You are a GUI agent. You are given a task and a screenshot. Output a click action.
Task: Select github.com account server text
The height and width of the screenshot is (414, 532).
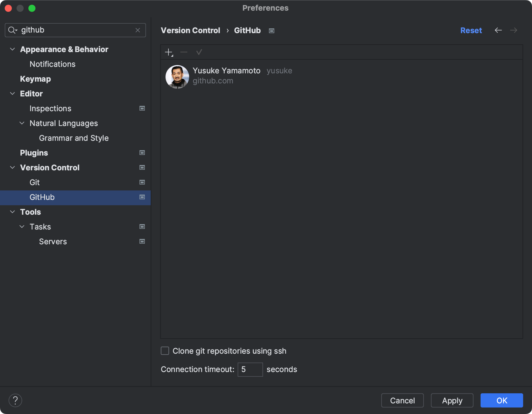pos(213,81)
